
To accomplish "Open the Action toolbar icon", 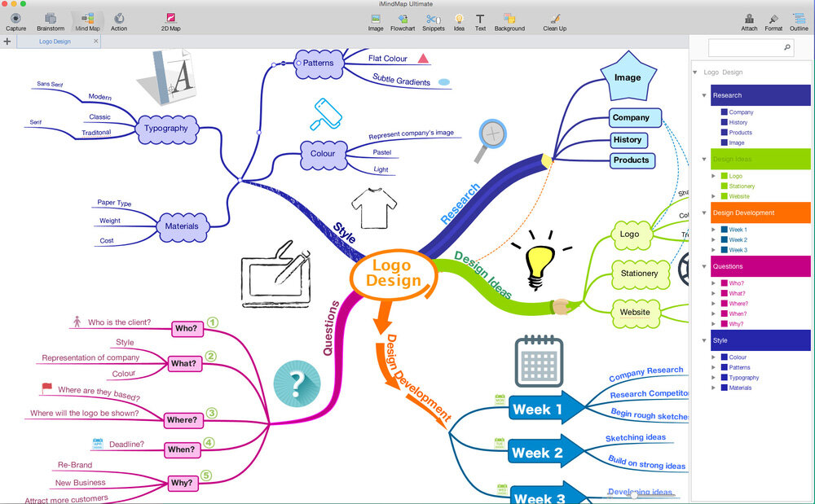I will pos(119,22).
